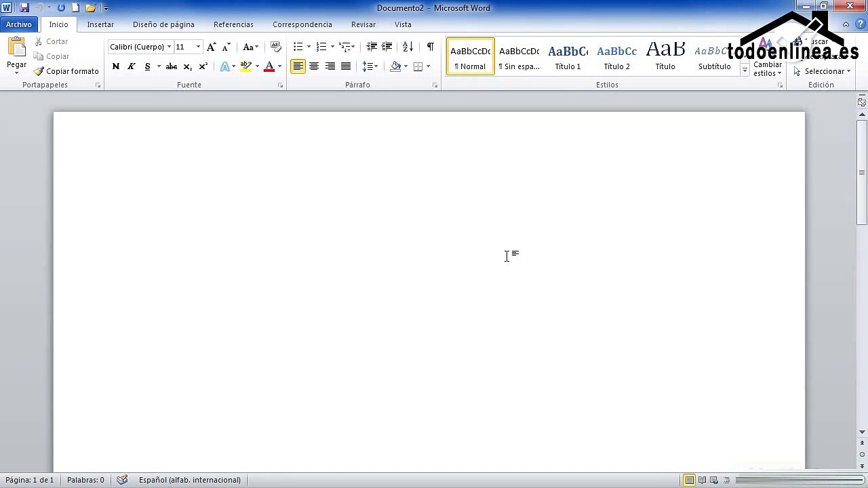Switch to Revisar tab
Image resolution: width=868 pixels, height=488 pixels.
363,24
